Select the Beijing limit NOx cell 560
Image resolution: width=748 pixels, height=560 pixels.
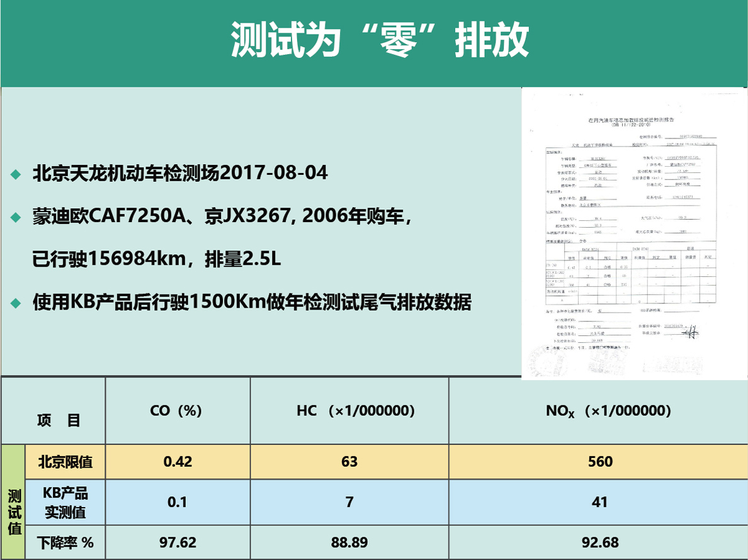[599, 462]
